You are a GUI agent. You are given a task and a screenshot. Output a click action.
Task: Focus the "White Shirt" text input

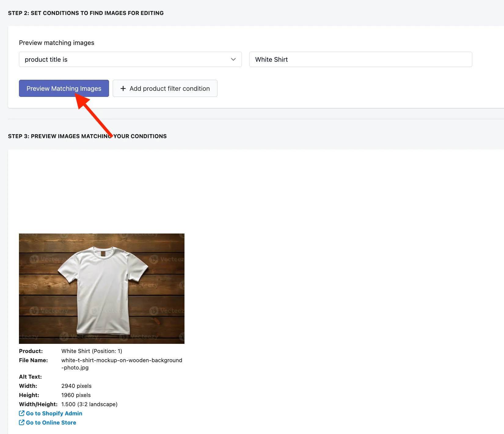(360, 59)
